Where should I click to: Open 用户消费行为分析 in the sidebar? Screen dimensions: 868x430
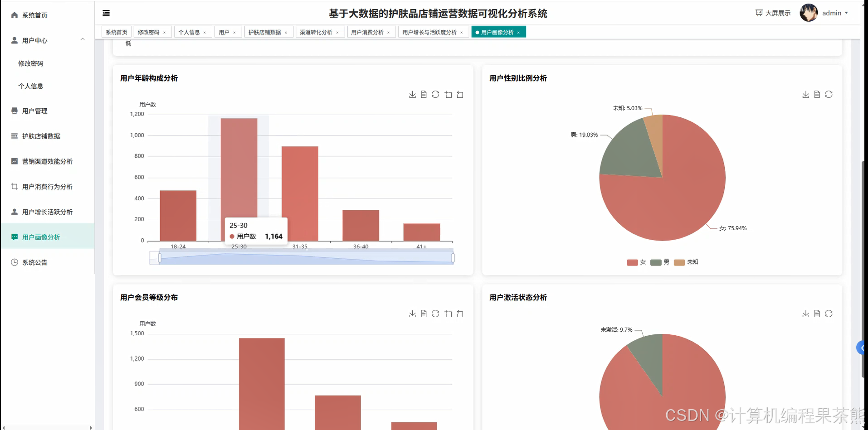(x=47, y=187)
